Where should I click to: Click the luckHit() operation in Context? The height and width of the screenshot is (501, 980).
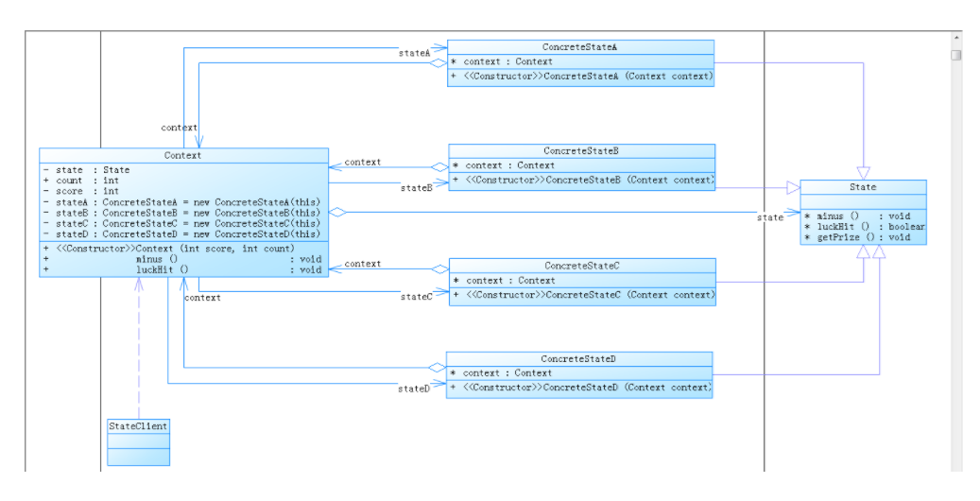tap(183, 269)
